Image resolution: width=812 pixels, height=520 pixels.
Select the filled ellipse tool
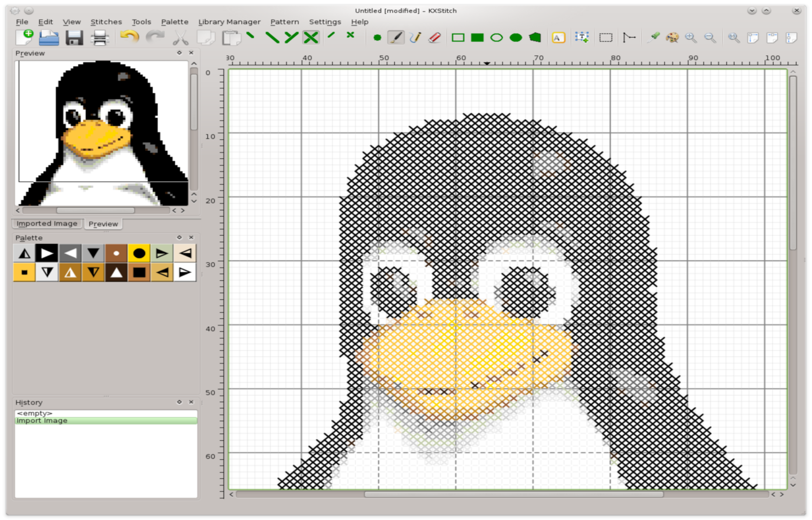[x=516, y=37]
